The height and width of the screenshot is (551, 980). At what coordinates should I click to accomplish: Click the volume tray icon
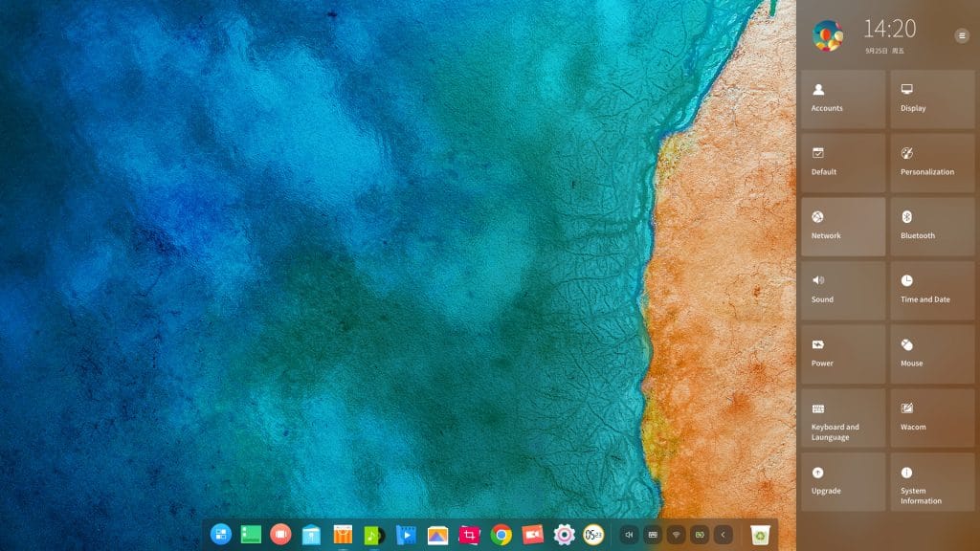pyautogui.click(x=629, y=535)
